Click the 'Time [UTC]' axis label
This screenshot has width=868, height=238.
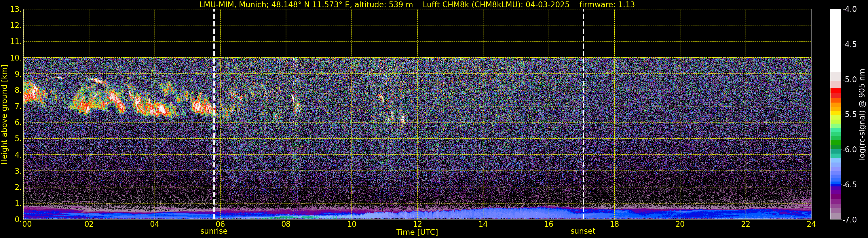click(x=417, y=232)
